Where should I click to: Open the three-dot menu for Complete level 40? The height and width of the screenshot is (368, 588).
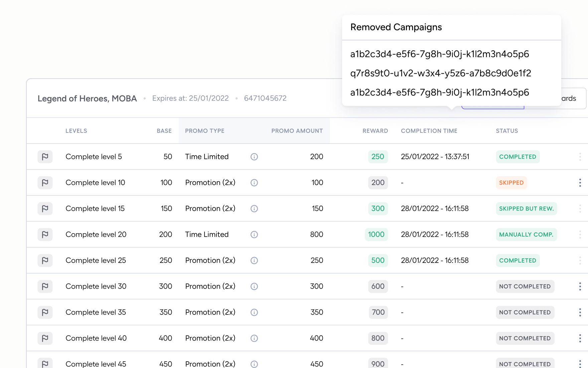(580, 338)
